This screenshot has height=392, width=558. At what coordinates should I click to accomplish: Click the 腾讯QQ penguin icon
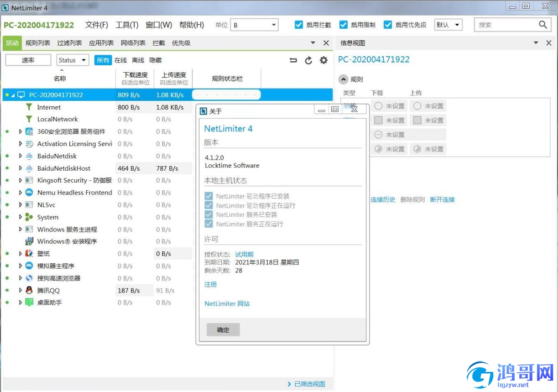[x=29, y=290]
